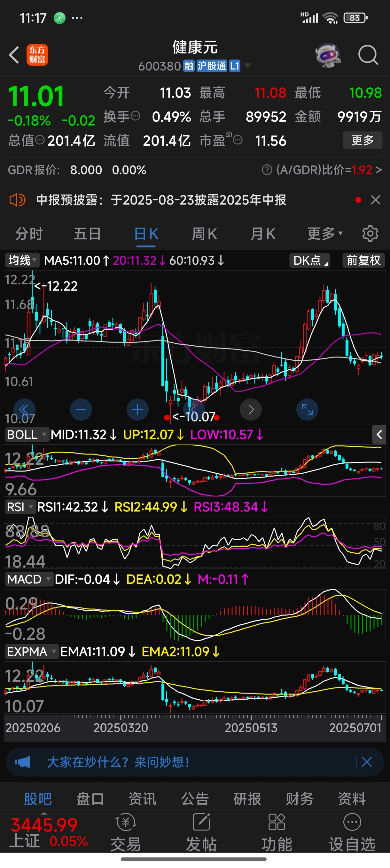Tap the RSI chart panel

coord(195,543)
